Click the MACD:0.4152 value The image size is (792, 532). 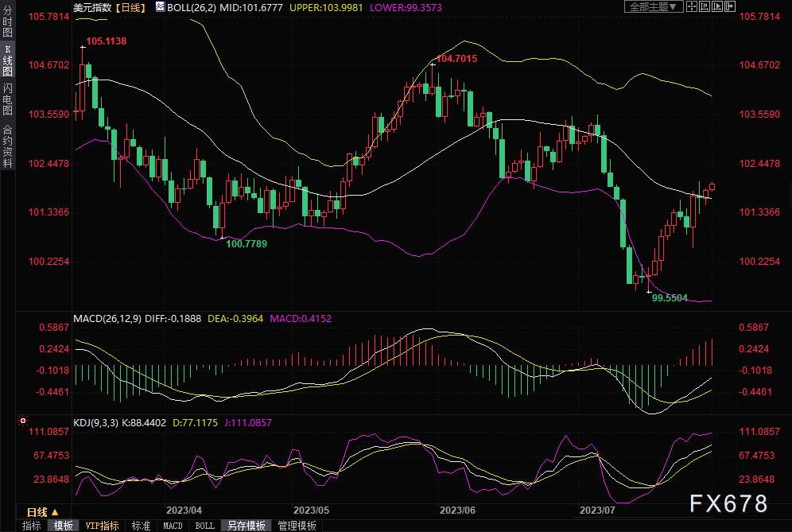coord(301,319)
